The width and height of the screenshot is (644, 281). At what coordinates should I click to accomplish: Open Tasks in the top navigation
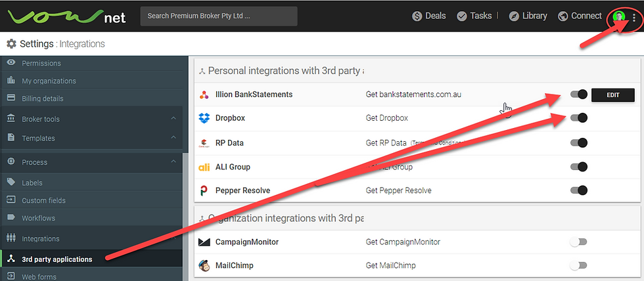pos(474,16)
